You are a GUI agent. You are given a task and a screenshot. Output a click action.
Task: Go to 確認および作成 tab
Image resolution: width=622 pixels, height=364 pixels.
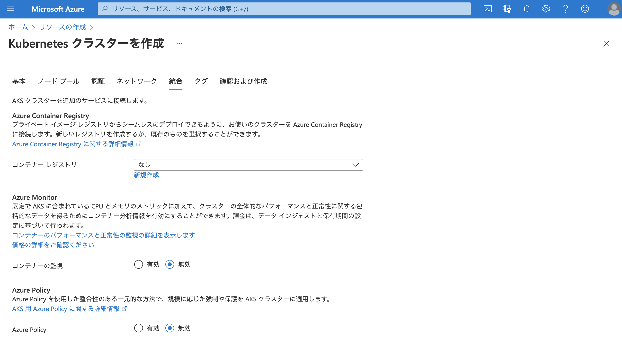tap(243, 81)
